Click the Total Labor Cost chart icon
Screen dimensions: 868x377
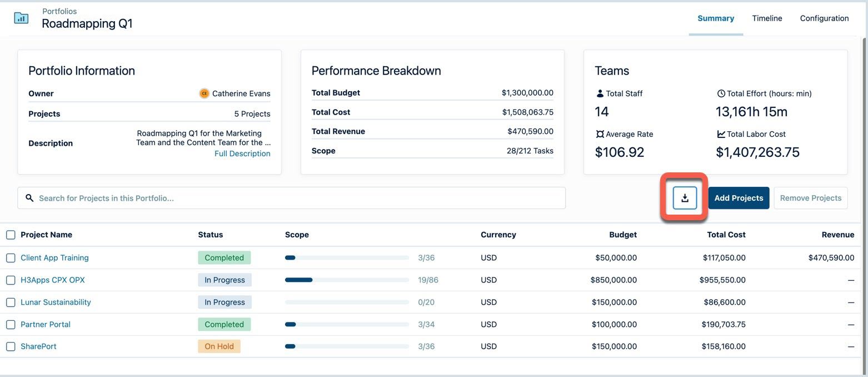(721, 134)
